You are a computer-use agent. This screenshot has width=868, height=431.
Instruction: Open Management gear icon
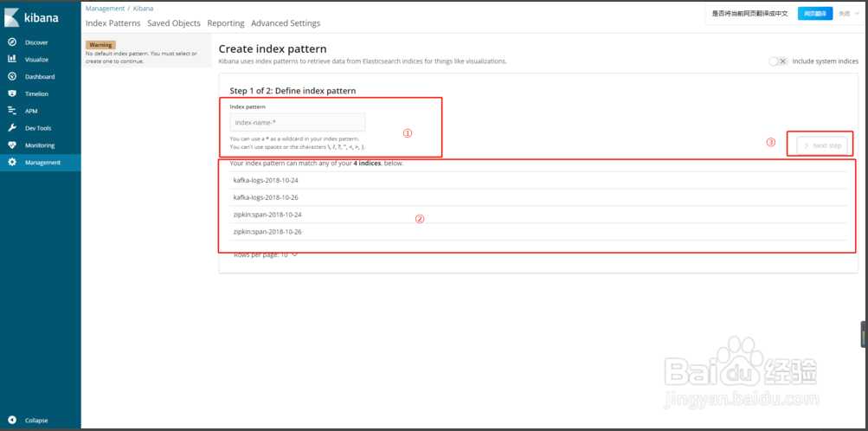tap(12, 162)
